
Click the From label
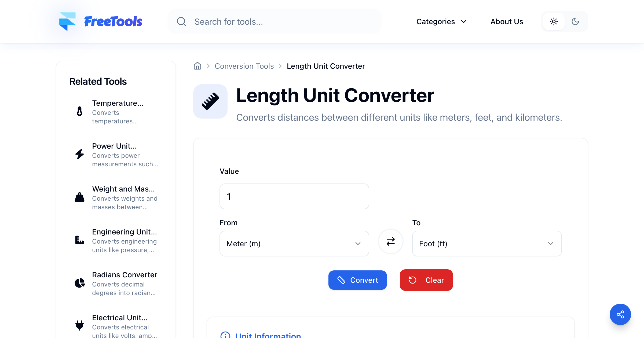tap(229, 223)
